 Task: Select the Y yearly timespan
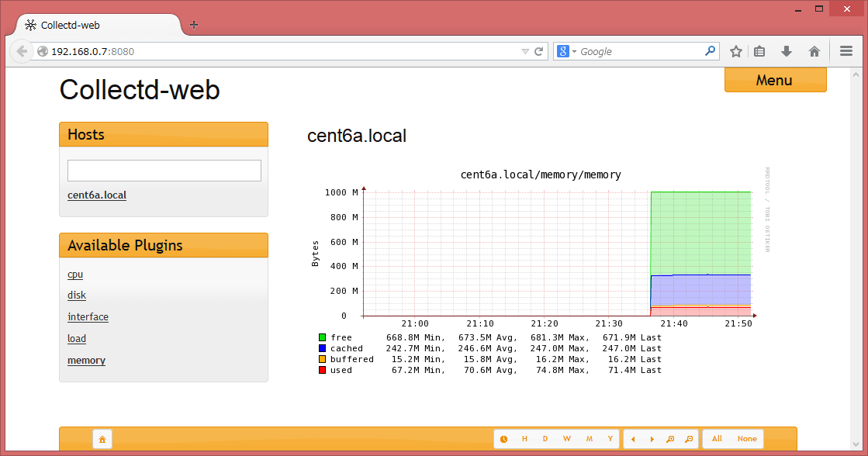pos(610,439)
